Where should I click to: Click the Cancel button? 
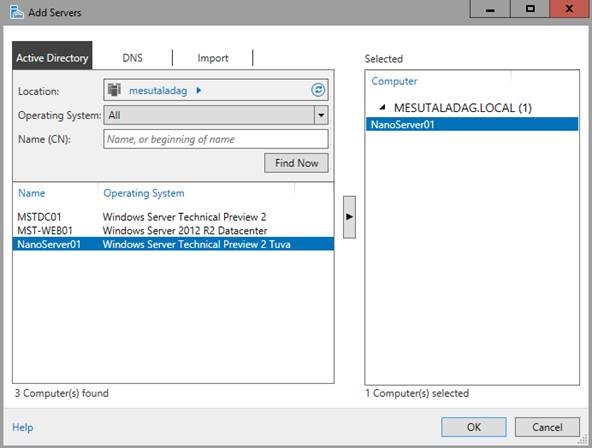tap(547, 427)
